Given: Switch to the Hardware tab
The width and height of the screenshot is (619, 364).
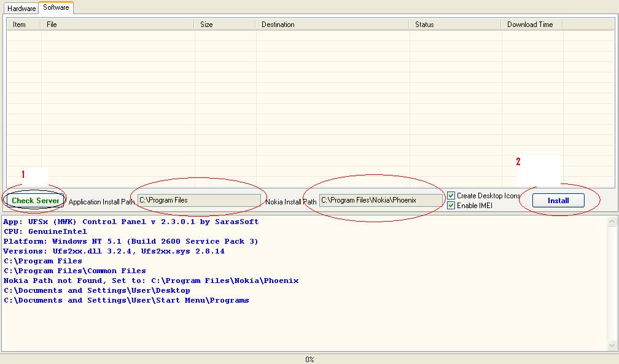Looking at the screenshot, I should click(21, 9).
